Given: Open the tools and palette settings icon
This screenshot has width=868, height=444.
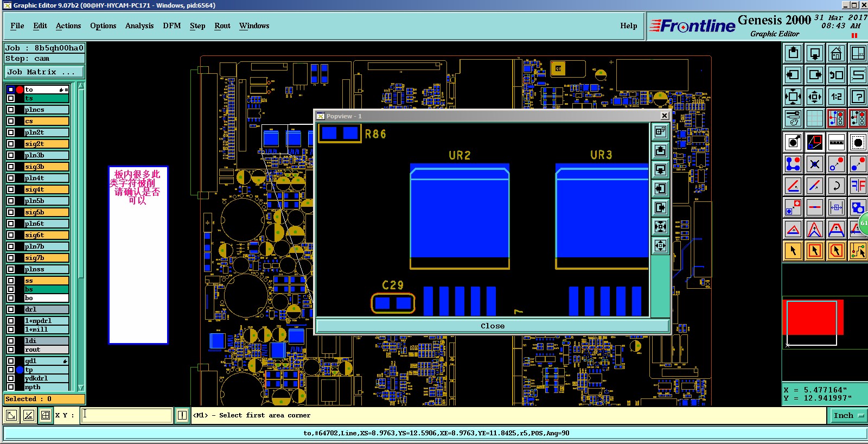Looking at the screenshot, I should click(793, 118).
